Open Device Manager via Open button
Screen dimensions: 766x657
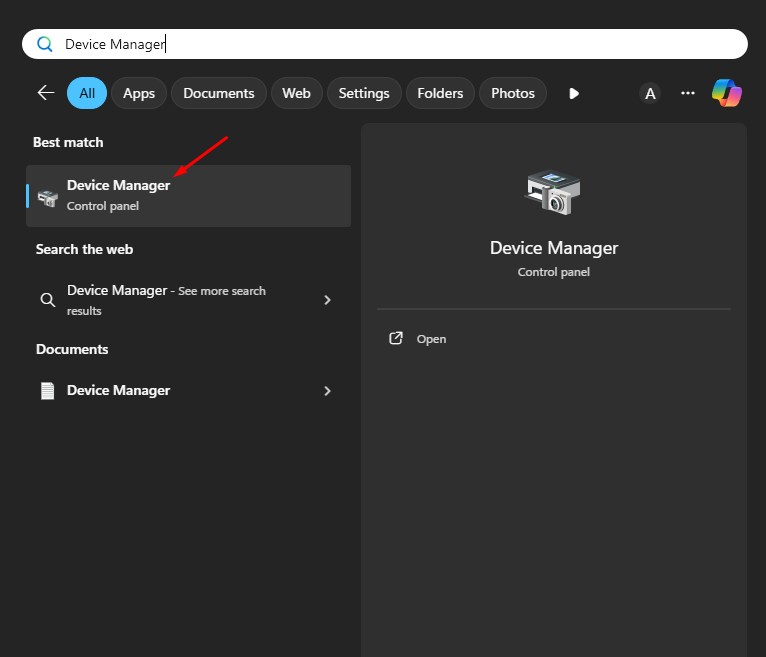coord(431,339)
